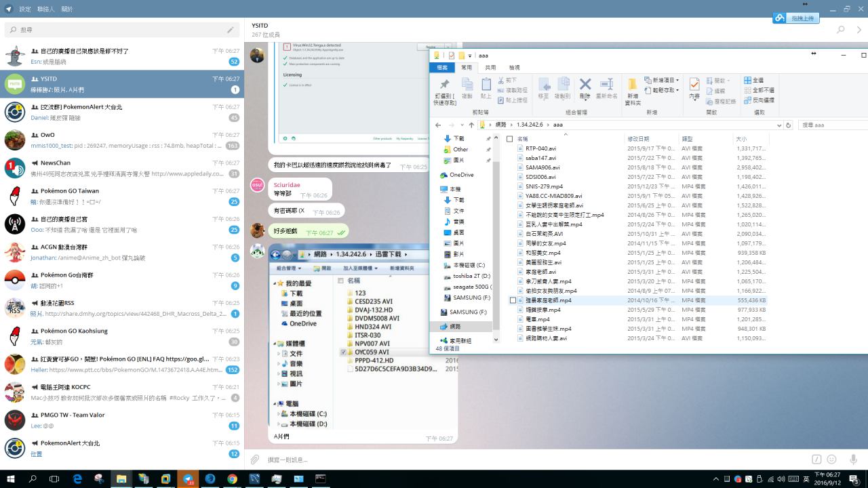The image size is (868, 488).
Task: Open the 聯絡人 menu in Telegram
Action: tap(46, 9)
